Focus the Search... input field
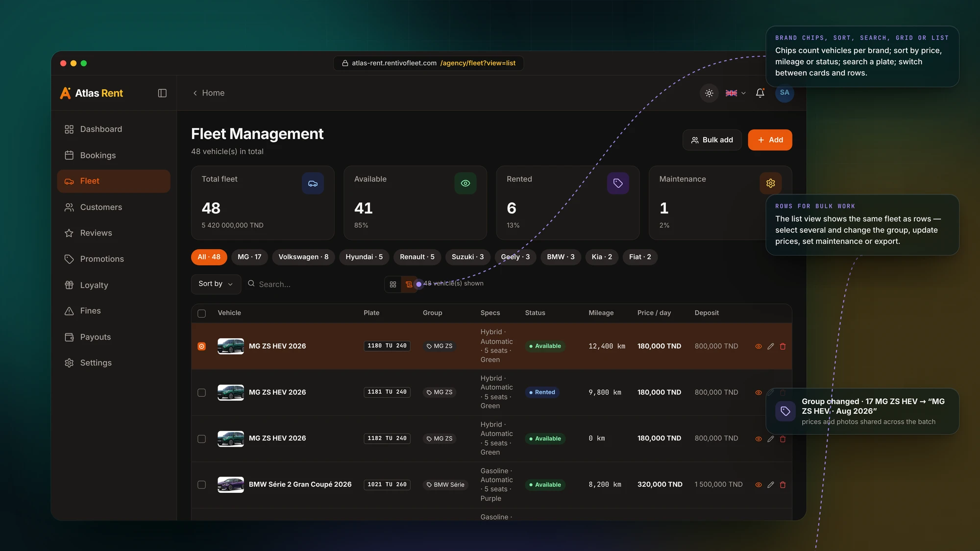This screenshot has width=980, height=551. [314, 284]
